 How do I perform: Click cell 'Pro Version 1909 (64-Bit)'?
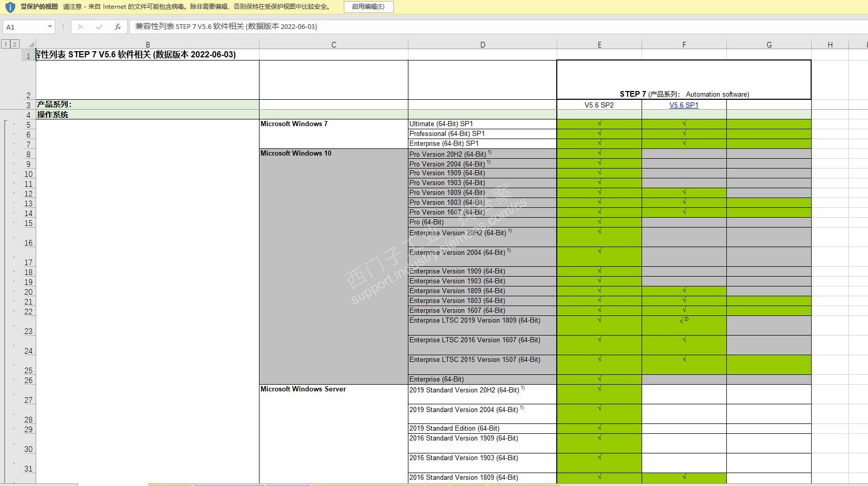click(482, 173)
